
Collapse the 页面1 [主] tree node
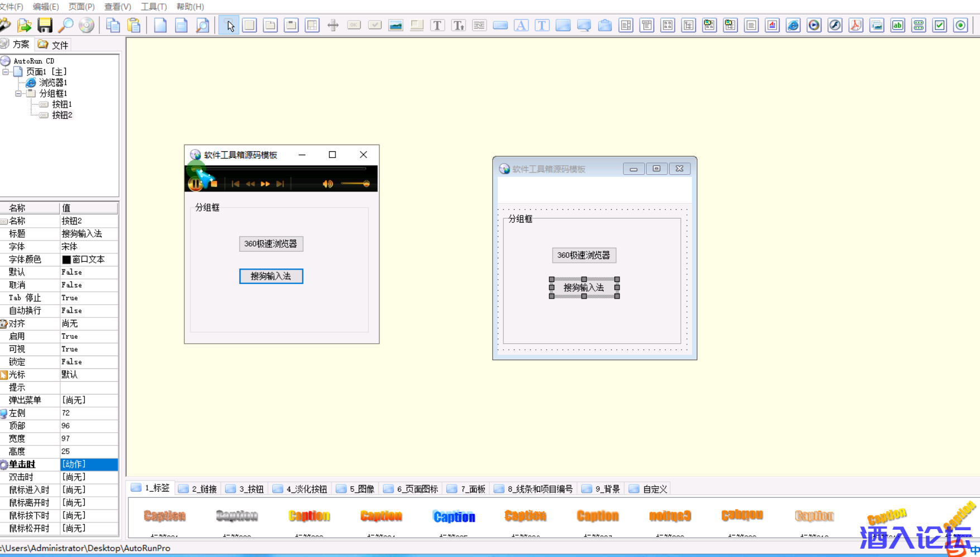6,72
